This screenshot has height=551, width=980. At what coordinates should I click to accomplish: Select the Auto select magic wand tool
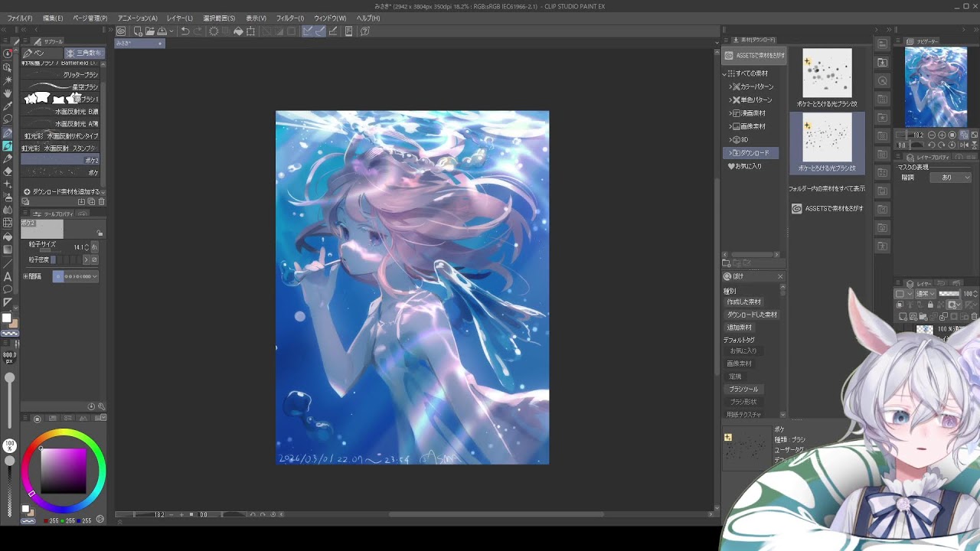(8, 80)
